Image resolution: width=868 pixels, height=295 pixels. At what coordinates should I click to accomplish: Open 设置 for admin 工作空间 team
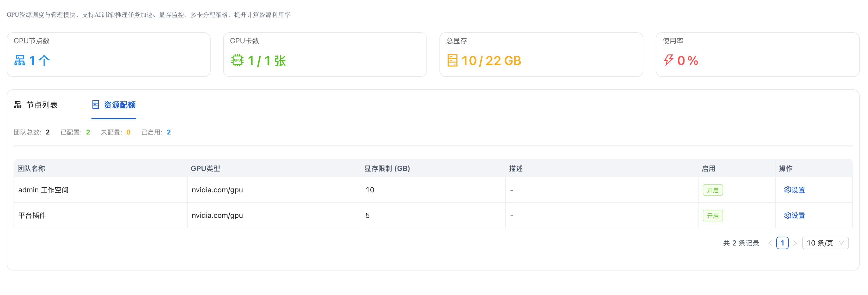(798, 190)
